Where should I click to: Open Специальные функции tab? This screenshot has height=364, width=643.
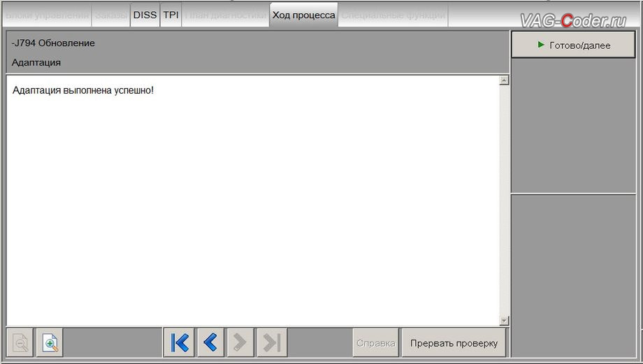point(393,15)
